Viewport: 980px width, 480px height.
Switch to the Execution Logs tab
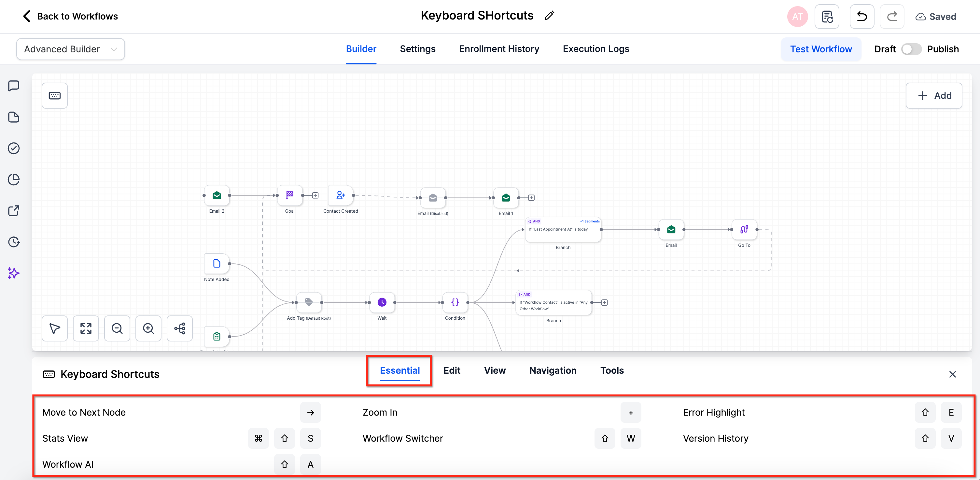pos(596,49)
